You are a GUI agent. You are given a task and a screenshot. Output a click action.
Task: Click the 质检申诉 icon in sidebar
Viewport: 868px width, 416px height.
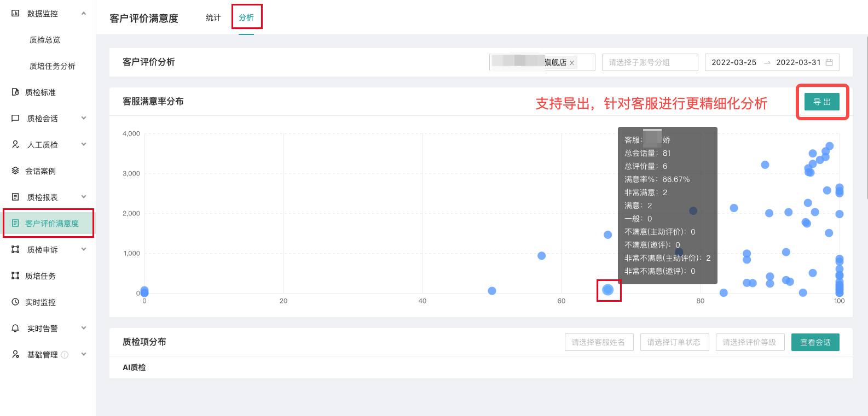click(x=15, y=249)
